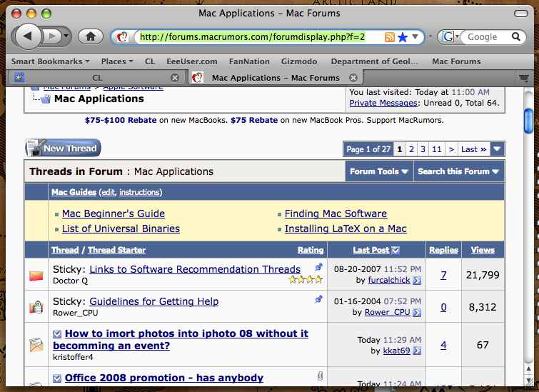Expand the Search this Forum menu
Screen dimensions: 539x392
[458, 171]
